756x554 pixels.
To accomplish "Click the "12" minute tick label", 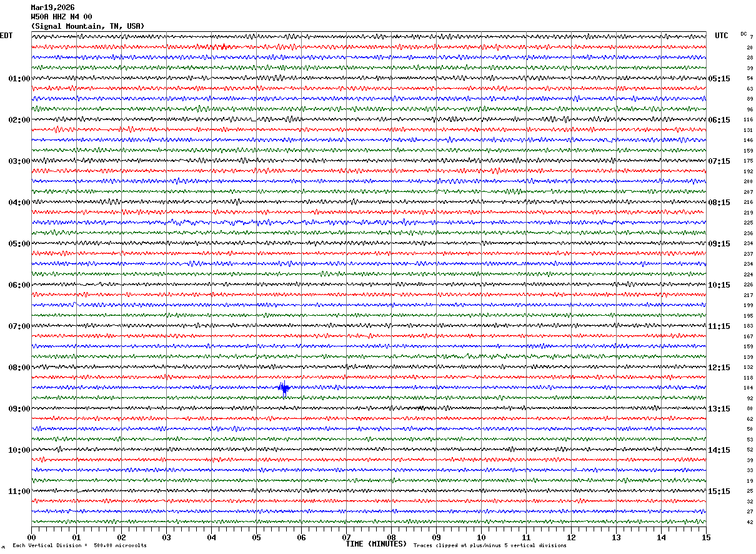I will [571, 537].
